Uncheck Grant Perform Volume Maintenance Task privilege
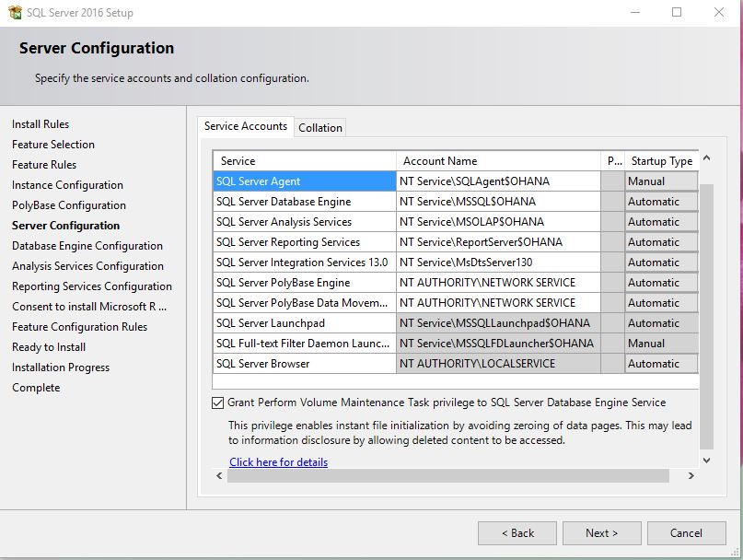 [x=217, y=402]
